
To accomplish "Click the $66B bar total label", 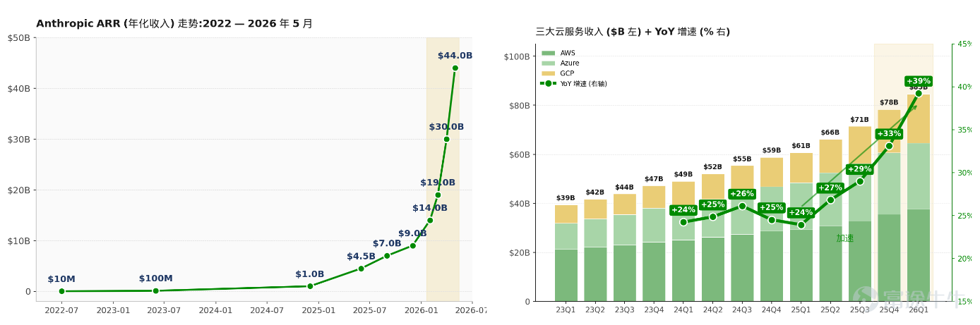I will click(830, 133).
